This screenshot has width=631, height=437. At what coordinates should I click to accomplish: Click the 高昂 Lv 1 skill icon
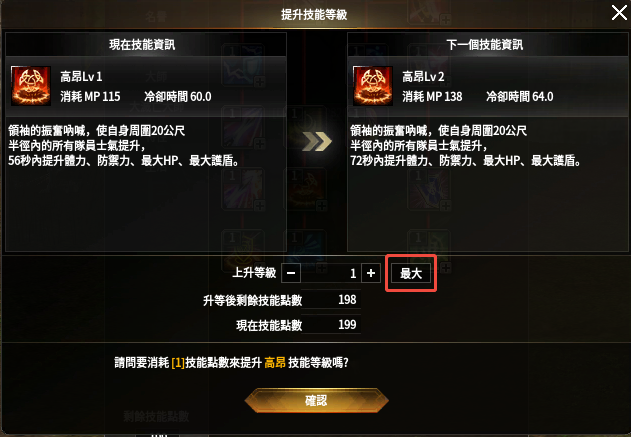point(31,86)
